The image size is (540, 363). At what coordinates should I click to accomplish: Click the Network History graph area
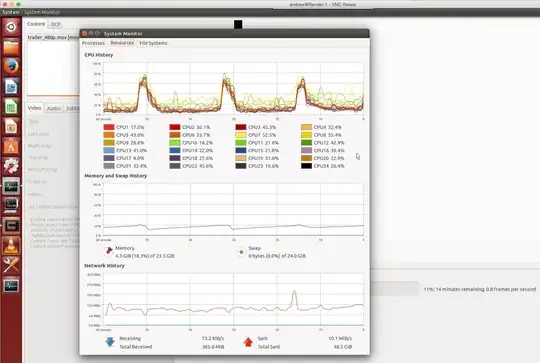(x=233, y=300)
